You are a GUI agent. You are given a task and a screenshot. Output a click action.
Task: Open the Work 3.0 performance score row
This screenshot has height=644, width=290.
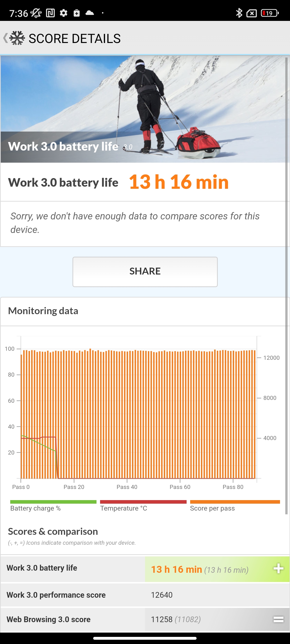(x=145, y=595)
